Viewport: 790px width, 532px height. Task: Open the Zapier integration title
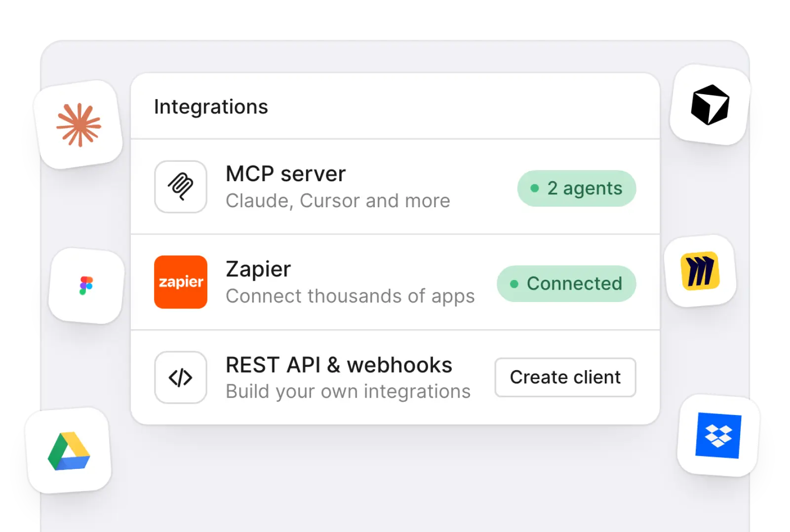[258, 269]
